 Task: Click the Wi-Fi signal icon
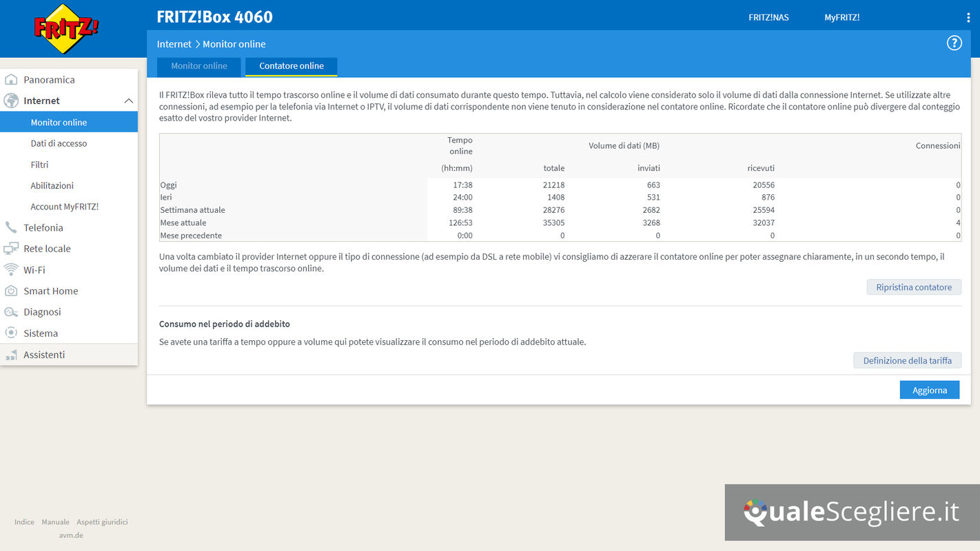[x=11, y=270]
